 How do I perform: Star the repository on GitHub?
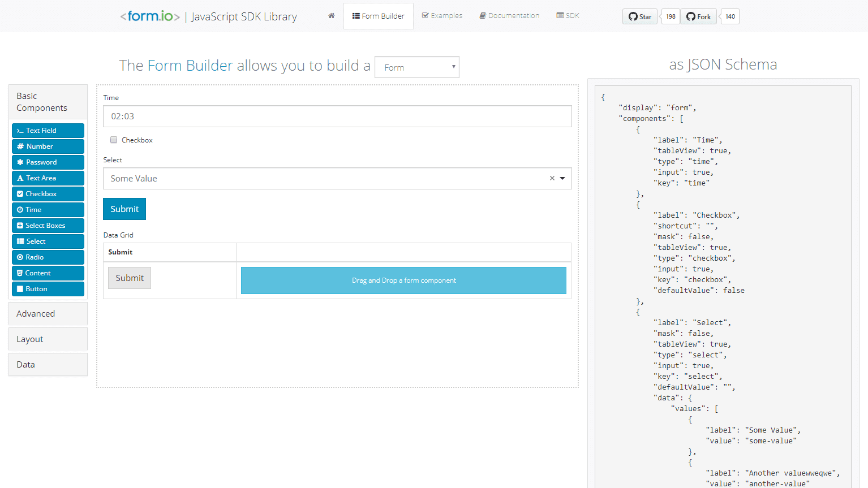point(639,16)
